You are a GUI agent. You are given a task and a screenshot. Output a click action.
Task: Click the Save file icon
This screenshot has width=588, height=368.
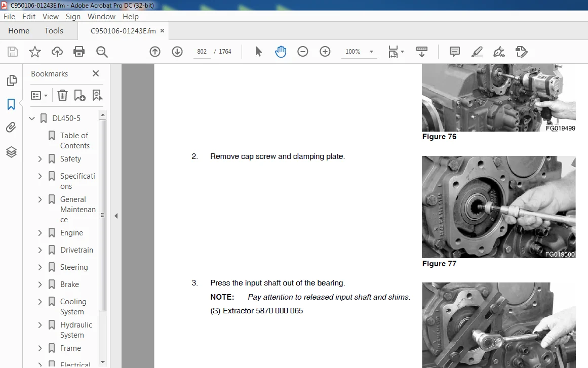13,51
